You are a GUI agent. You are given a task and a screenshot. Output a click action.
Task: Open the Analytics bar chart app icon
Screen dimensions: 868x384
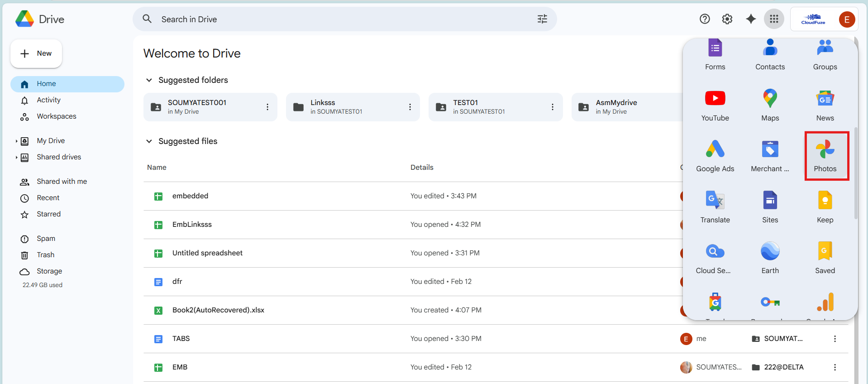825,302
